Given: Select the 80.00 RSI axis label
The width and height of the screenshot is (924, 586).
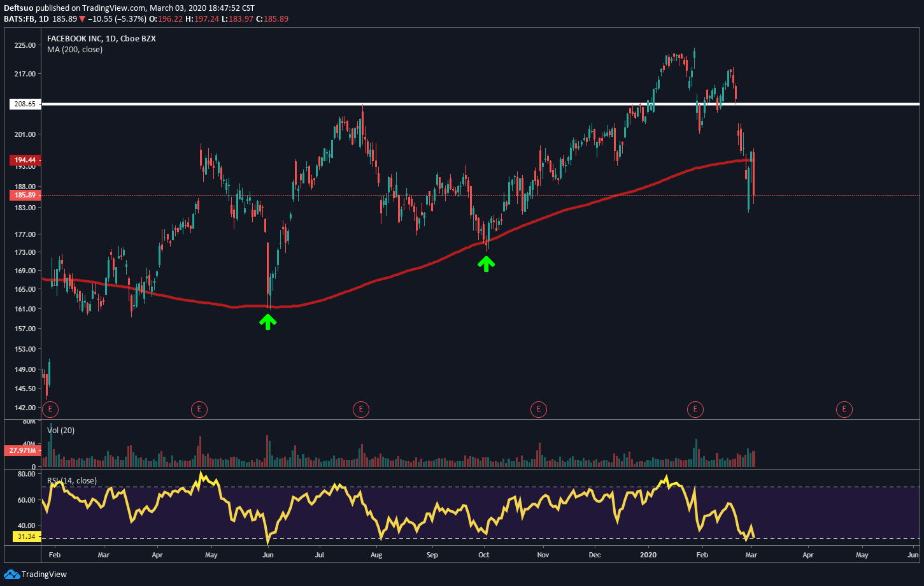Looking at the screenshot, I should [x=27, y=475].
